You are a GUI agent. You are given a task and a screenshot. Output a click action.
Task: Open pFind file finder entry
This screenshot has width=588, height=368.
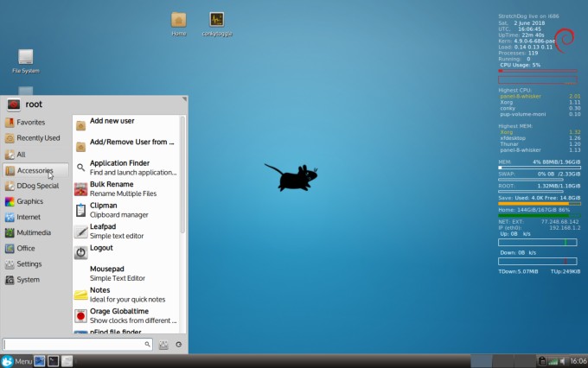pos(126,331)
